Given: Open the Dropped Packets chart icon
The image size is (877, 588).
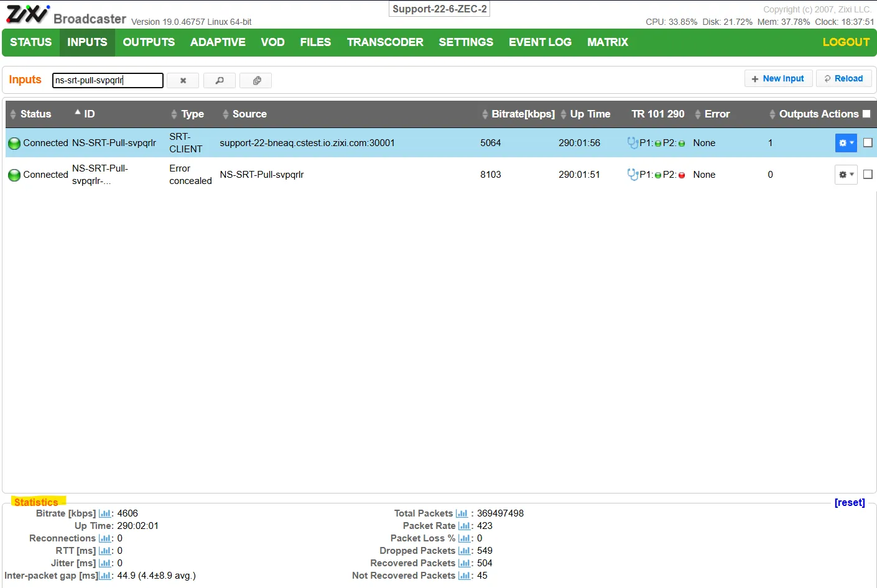Looking at the screenshot, I should (x=464, y=551).
